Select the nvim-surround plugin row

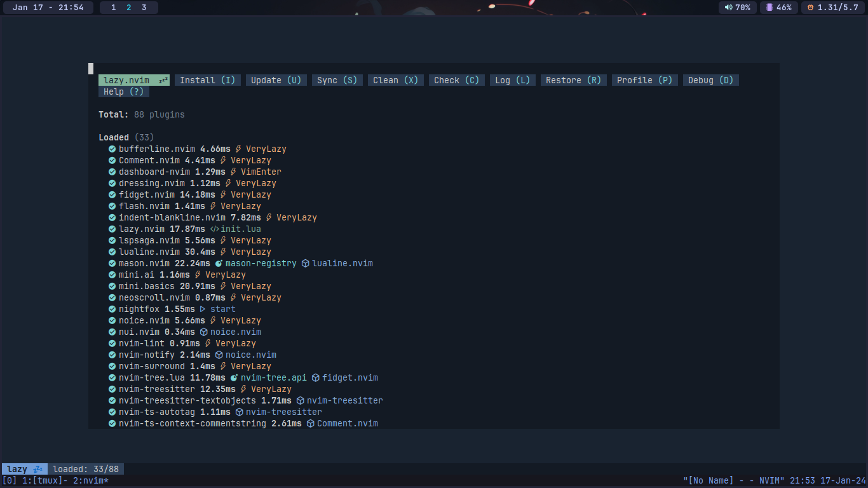[190, 366]
